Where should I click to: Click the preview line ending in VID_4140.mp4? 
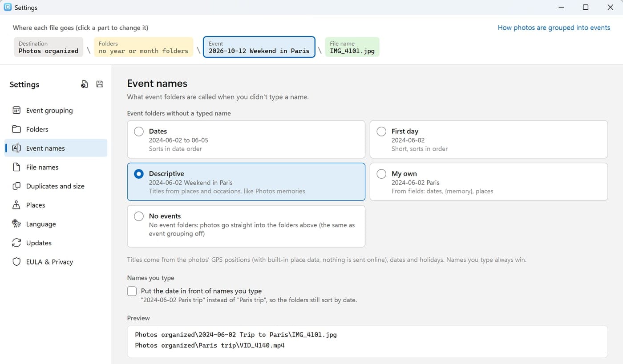click(210, 345)
